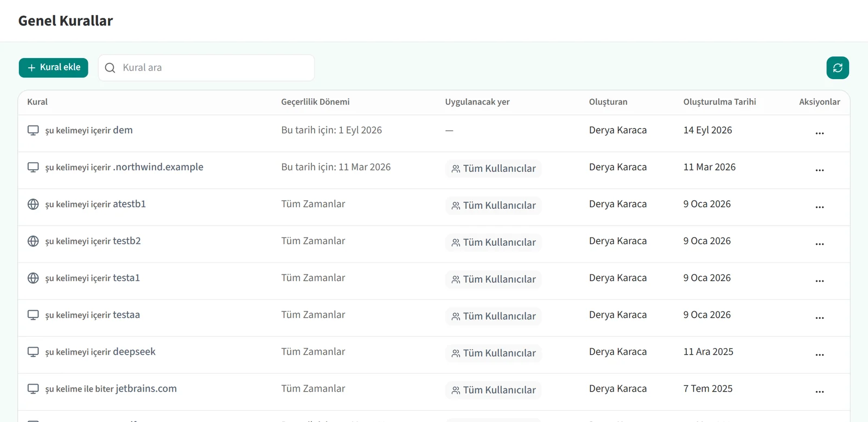Viewport: 868px width, 422px height.
Task: Open actions menu for atestb1 rule
Action: pyautogui.click(x=819, y=207)
